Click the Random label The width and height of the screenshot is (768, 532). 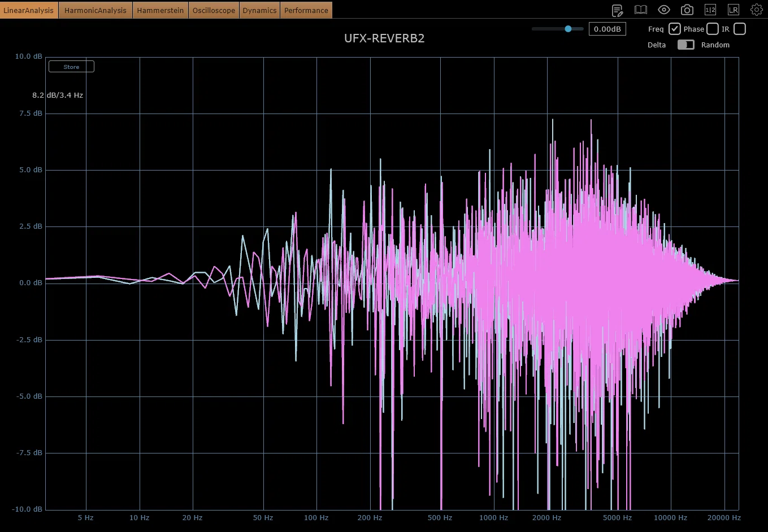[715, 45]
